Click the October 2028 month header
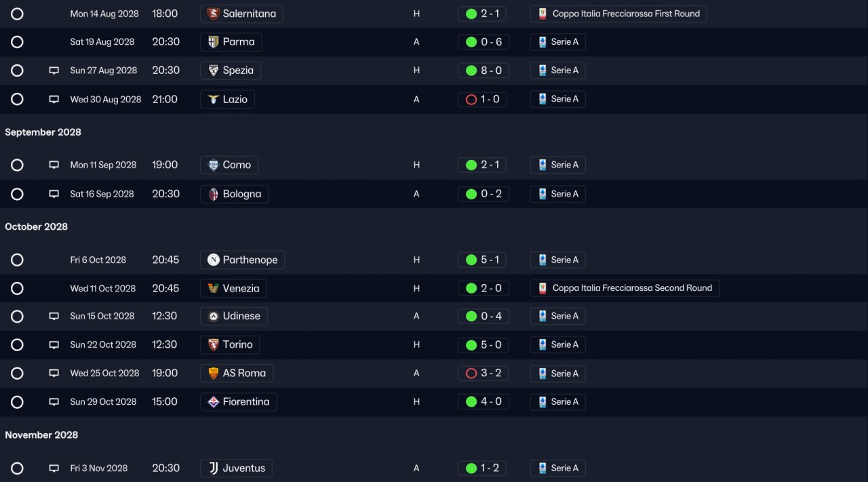This screenshot has height=482, width=868. (37, 226)
